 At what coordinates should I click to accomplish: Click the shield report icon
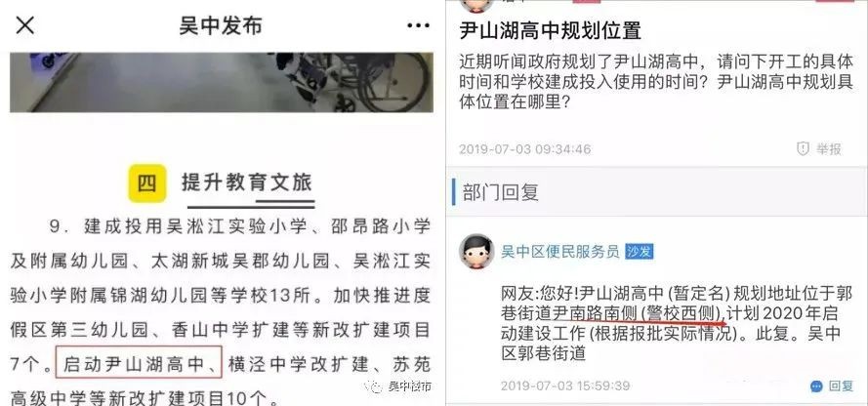(803, 148)
